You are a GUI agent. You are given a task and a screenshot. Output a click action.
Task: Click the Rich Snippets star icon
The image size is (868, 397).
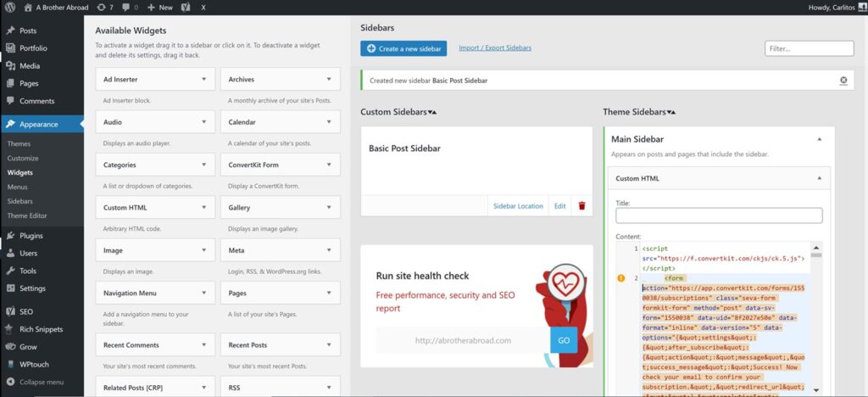tap(10, 329)
